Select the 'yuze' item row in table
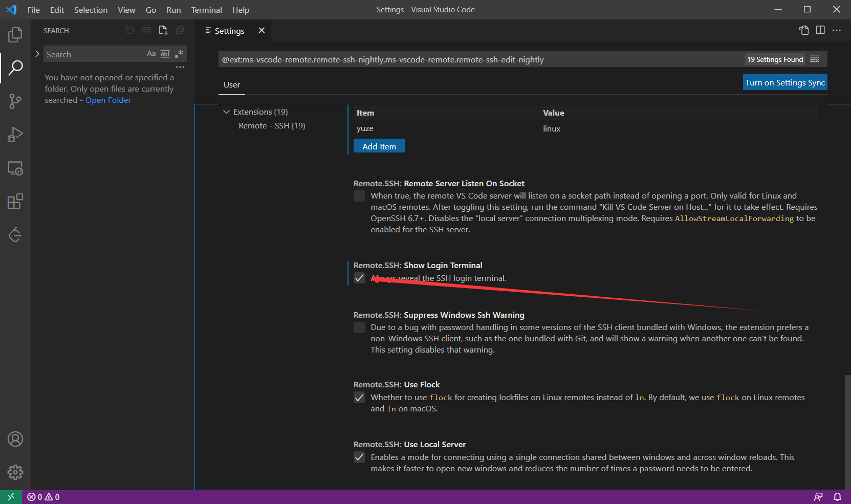This screenshot has width=851, height=504. 585,128
